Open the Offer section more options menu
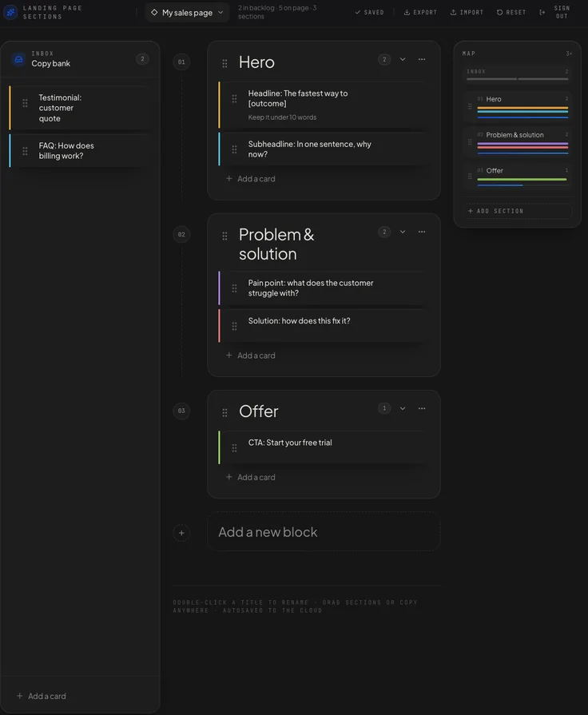This screenshot has height=715, width=588. tap(422, 408)
